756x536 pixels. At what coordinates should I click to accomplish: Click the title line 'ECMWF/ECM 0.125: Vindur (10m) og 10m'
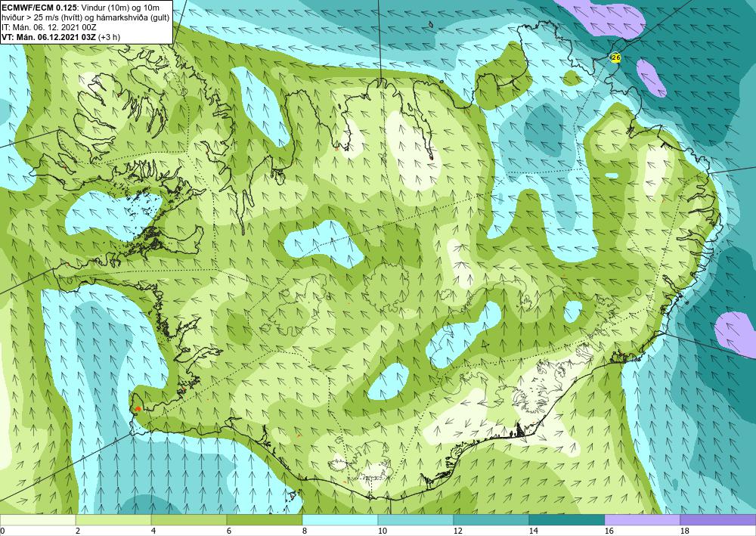tap(81, 8)
